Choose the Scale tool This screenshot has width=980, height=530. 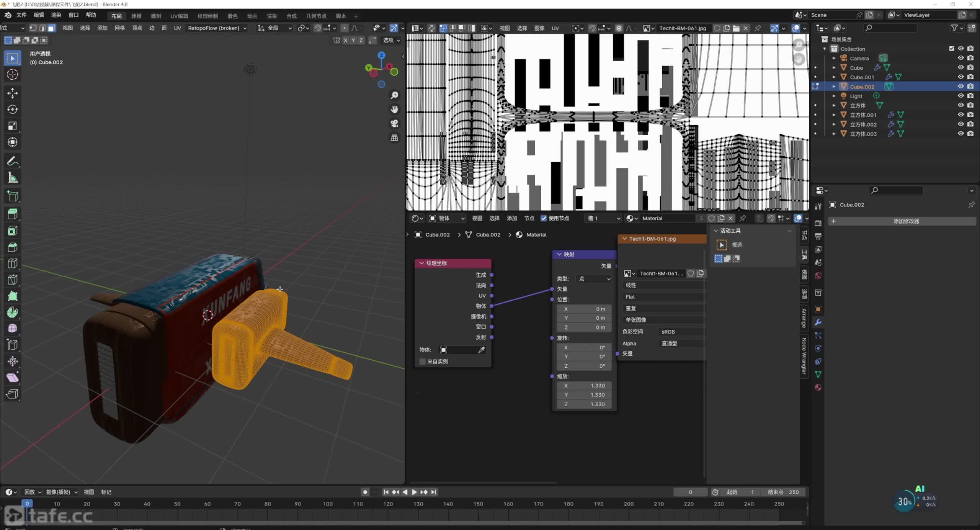coord(12,126)
